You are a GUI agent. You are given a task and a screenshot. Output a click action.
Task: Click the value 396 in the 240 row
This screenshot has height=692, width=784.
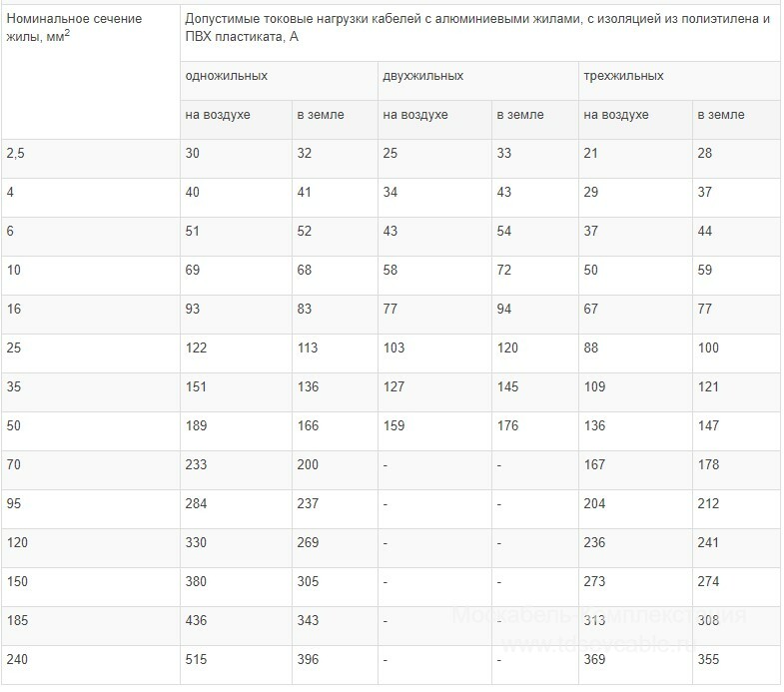tap(308, 659)
